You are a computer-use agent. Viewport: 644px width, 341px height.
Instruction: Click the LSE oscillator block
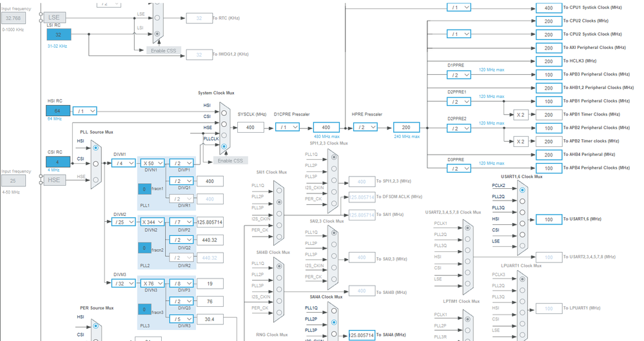click(54, 17)
